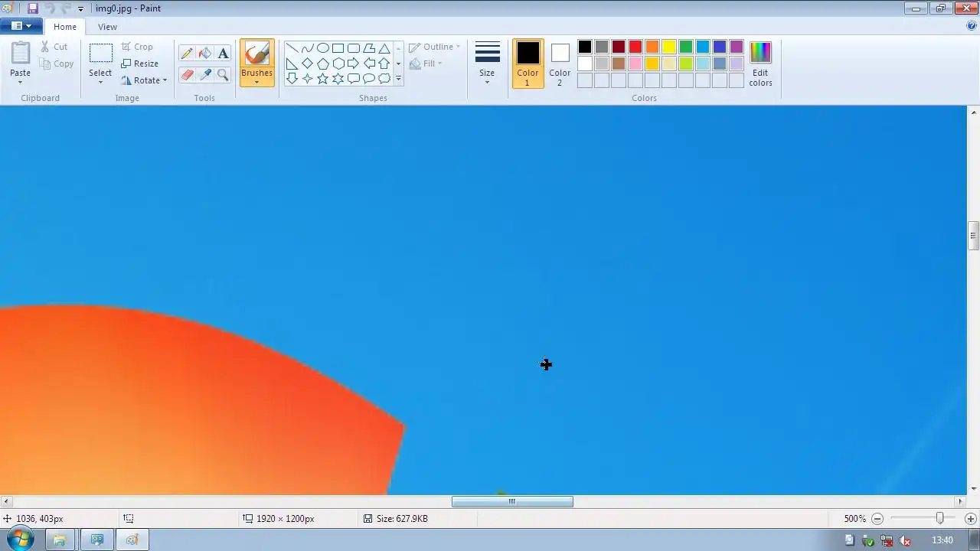
Task: Expand the Rotate dropdown
Action: click(164, 80)
